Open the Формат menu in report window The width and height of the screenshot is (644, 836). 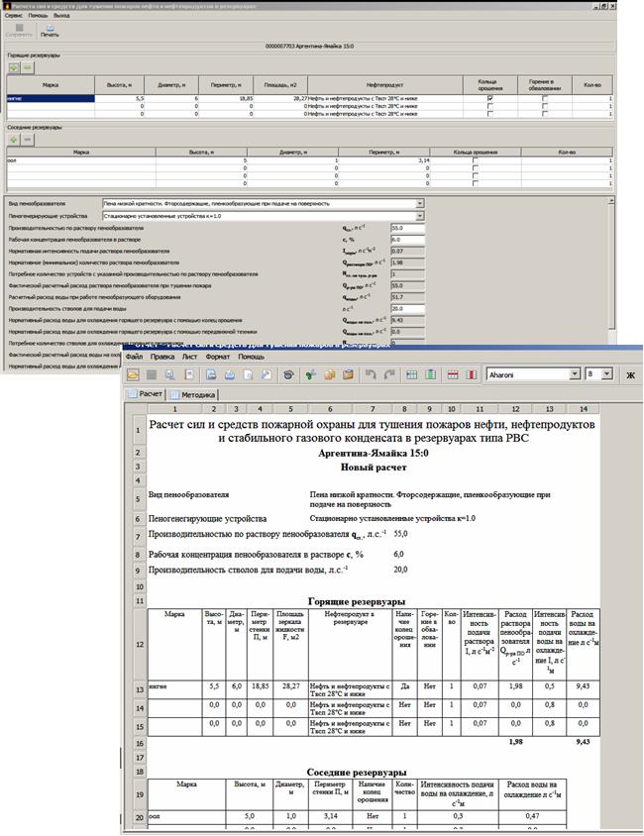(218, 356)
